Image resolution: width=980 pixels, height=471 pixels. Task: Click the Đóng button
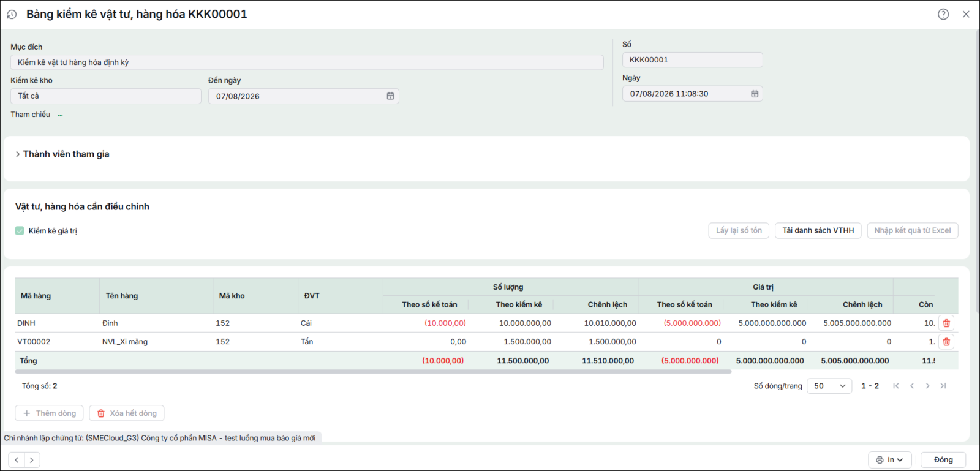point(943,460)
